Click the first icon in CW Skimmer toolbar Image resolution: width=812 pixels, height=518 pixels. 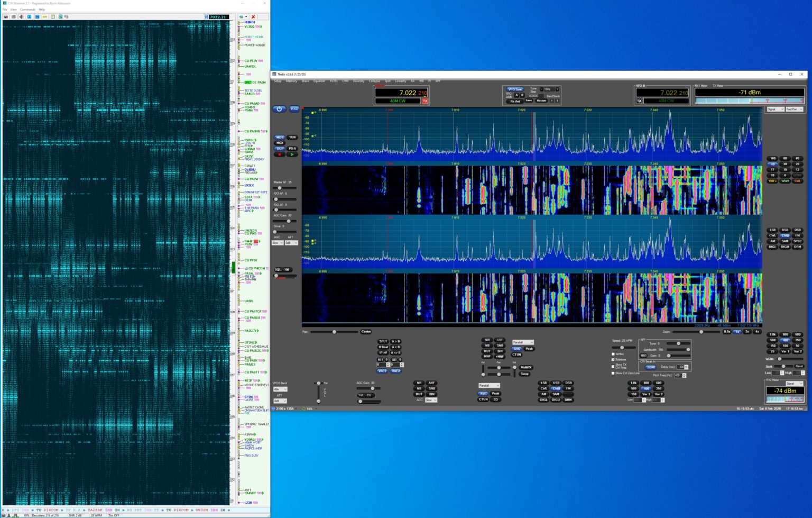pos(6,17)
